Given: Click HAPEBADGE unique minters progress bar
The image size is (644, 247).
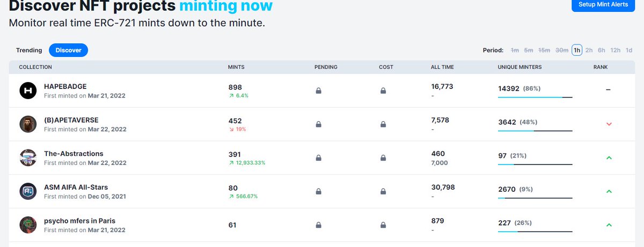Looking at the screenshot, I should (x=535, y=97).
